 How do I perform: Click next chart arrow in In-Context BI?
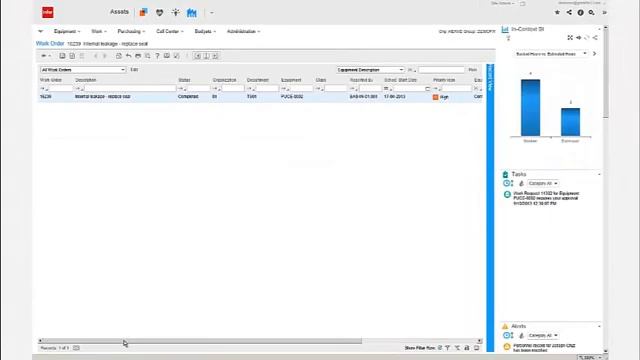[x=594, y=53]
